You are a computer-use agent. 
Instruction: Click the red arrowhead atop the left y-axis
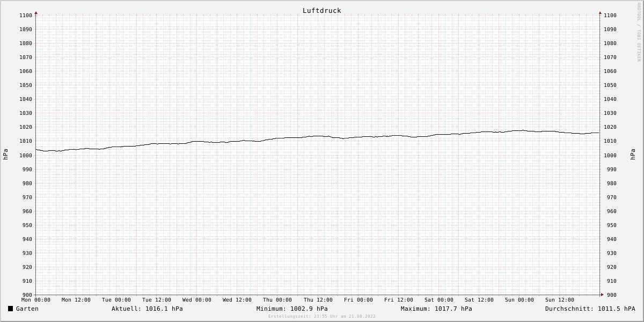36,12
